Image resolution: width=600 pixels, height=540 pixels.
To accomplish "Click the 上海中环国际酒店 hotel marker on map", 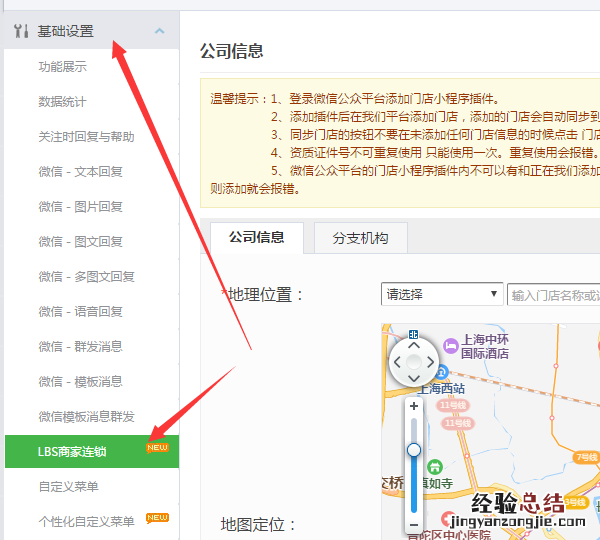I will click(451, 347).
